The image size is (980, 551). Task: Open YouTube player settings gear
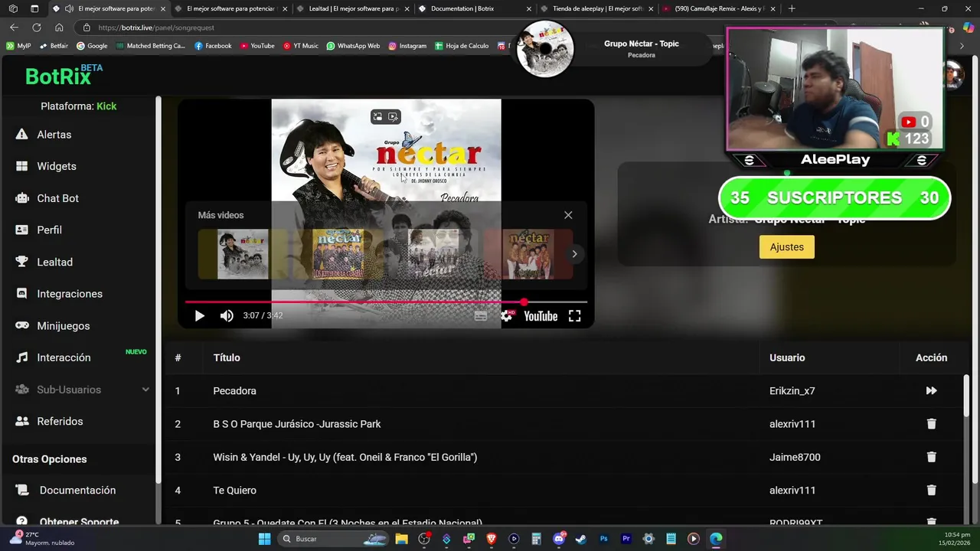(x=506, y=316)
